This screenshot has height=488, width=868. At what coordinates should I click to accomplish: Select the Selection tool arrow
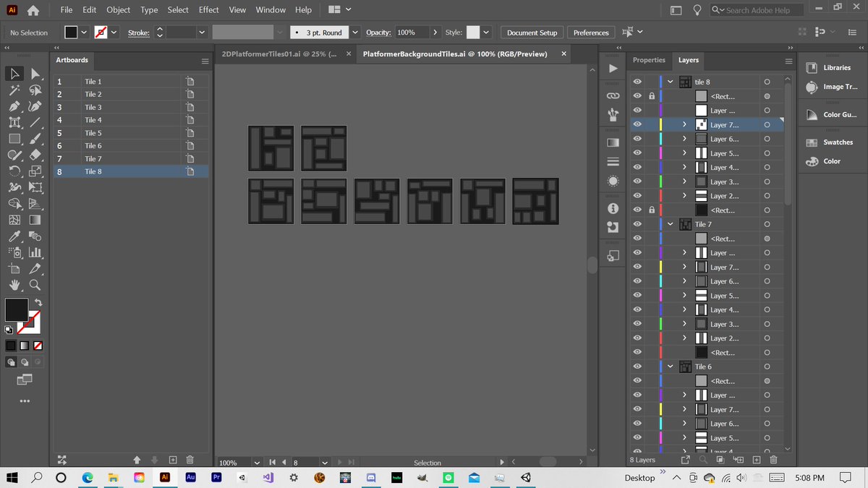(x=14, y=73)
